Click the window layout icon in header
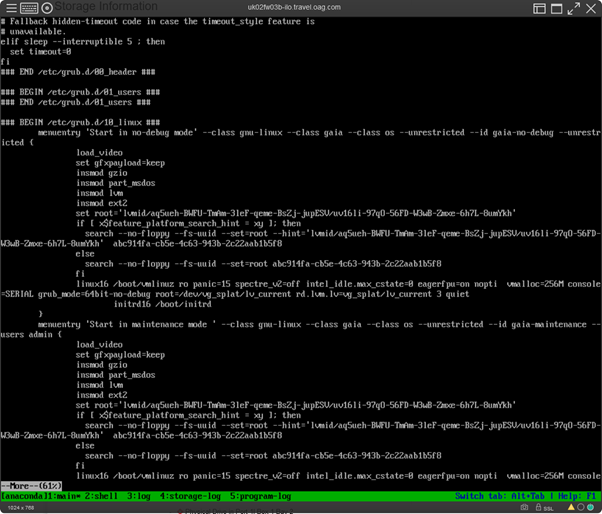Viewport: 602px width, 514px height. [540, 8]
